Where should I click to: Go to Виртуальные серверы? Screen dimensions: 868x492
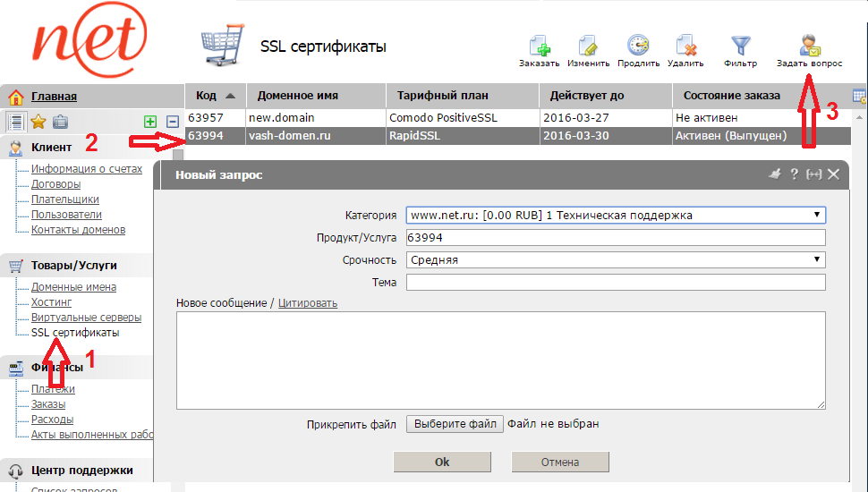coord(87,317)
